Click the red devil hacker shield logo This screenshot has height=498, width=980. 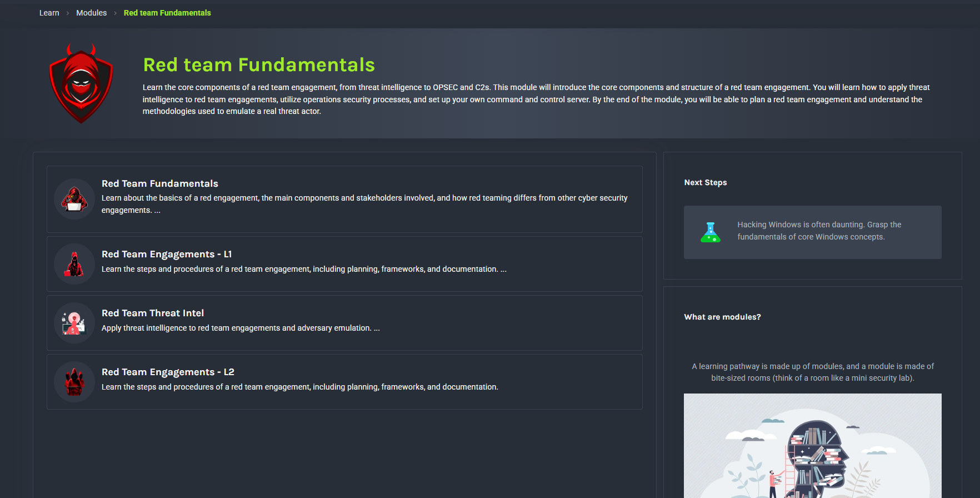coord(81,83)
